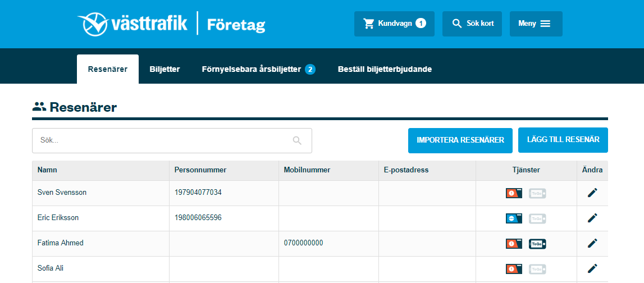This screenshot has width=644, height=283.
Task: Click into the Sök search field
Action: tap(163, 140)
